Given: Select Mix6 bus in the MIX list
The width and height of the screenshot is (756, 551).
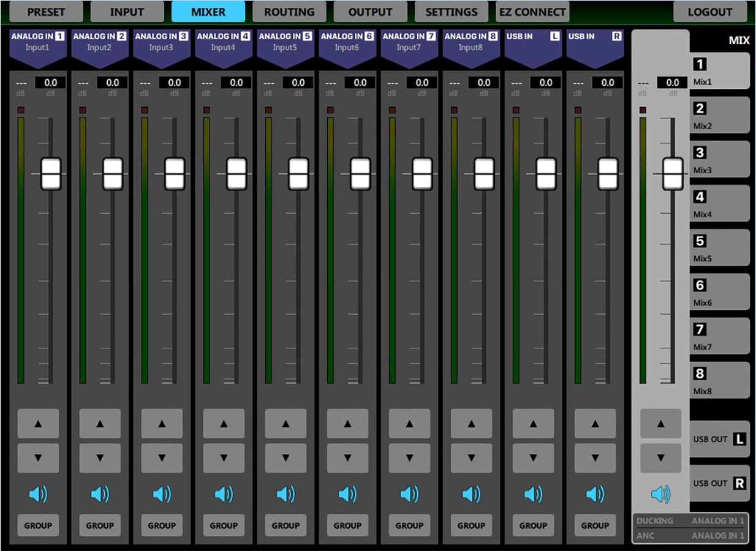Looking at the screenshot, I should coord(720,291).
